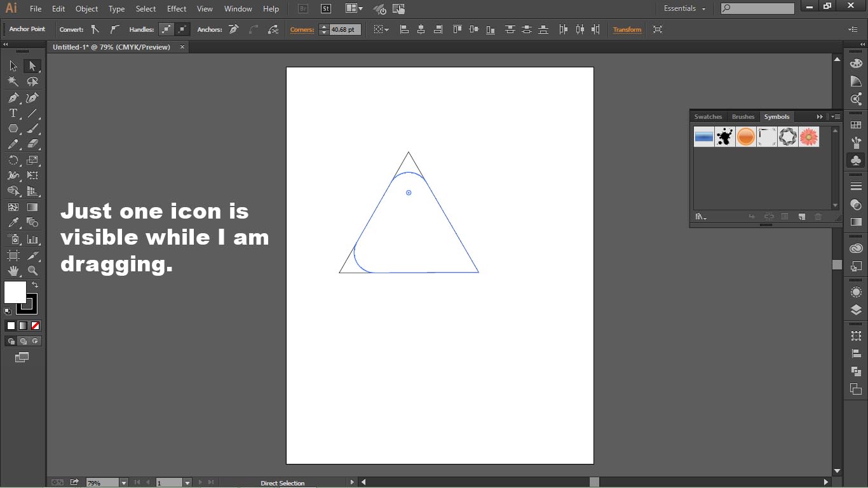Select the Eyedropper tool

point(13,222)
